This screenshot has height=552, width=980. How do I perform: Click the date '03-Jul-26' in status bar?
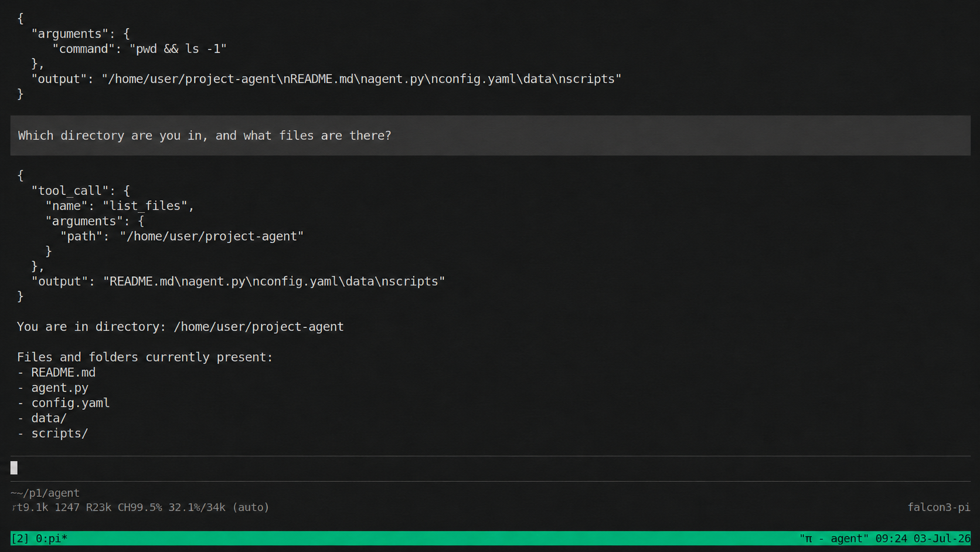[x=942, y=539]
